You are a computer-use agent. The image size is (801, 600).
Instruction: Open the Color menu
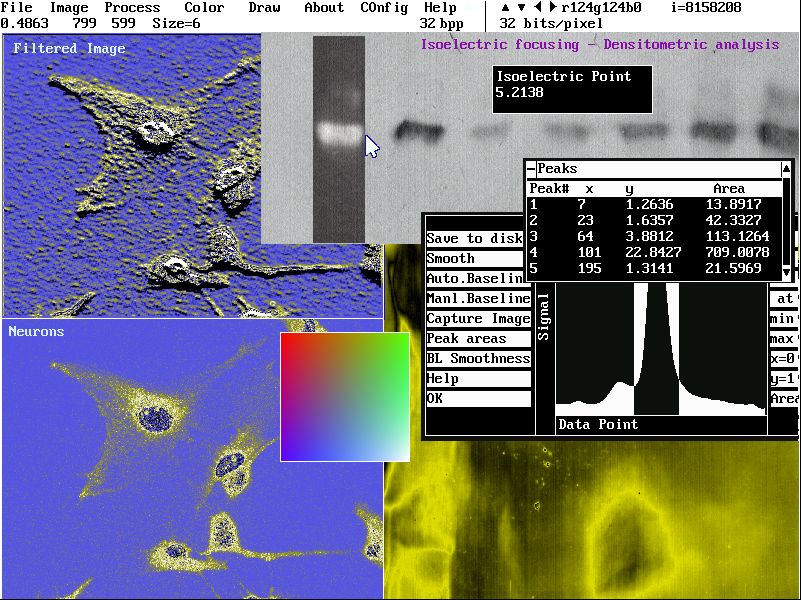click(x=204, y=8)
